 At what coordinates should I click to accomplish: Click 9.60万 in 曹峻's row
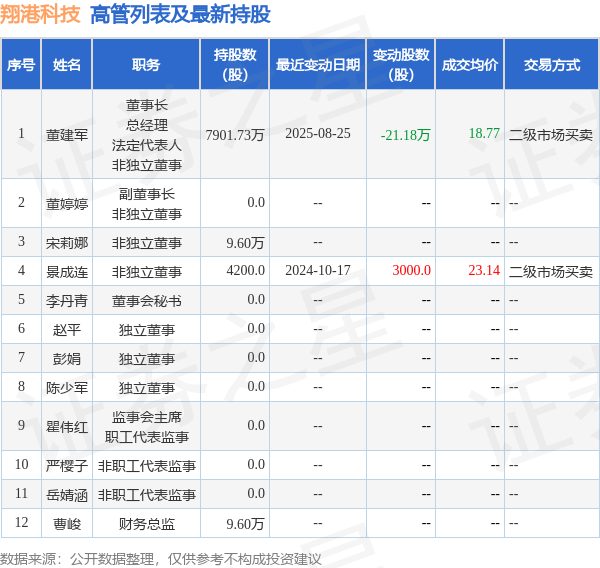[245, 524]
